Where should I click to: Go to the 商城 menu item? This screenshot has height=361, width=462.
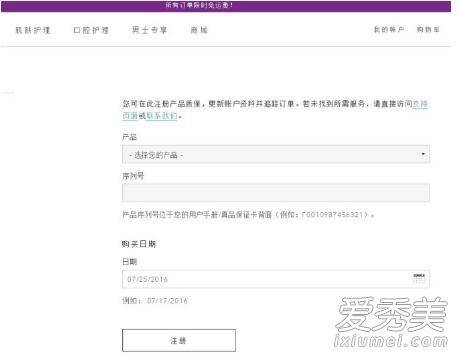coord(199,30)
